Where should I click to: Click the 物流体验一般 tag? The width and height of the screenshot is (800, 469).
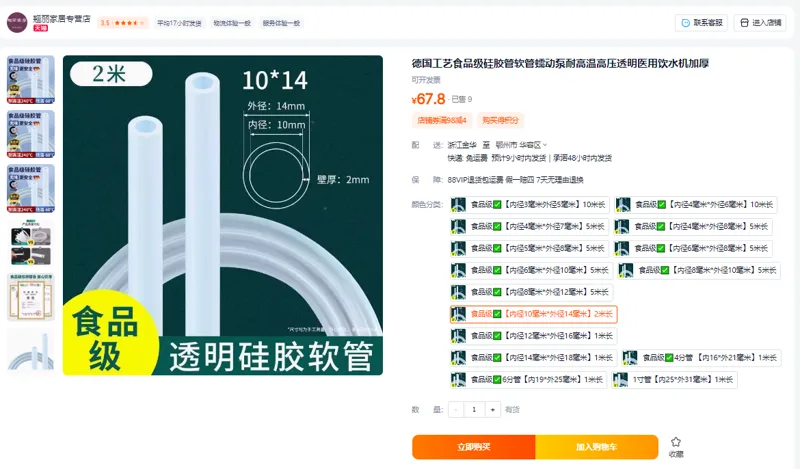tap(232, 23)
